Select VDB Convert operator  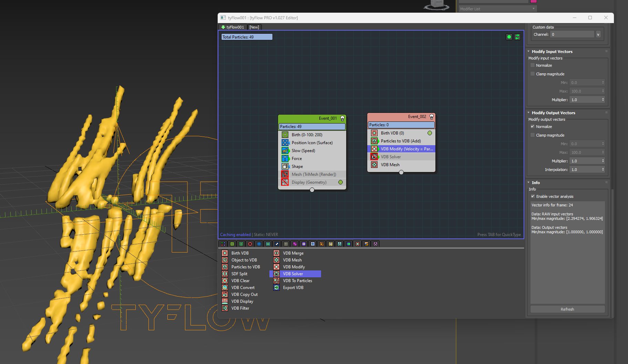click(x=243, y=288)
